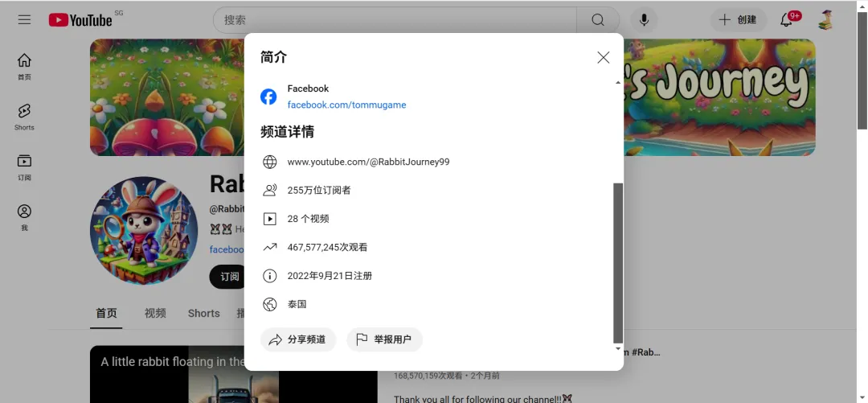Open Shorts in the sidebar

click(24, 117)
